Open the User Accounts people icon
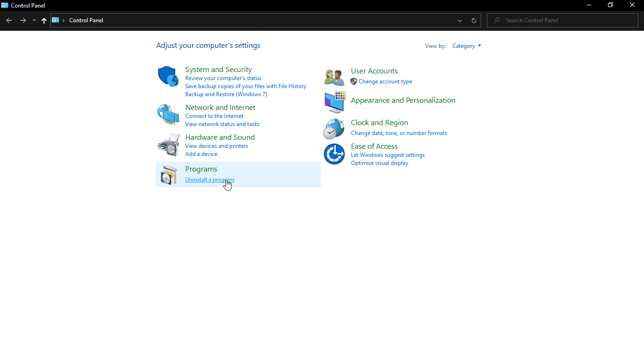644x345 pixels. pos(334,77)
